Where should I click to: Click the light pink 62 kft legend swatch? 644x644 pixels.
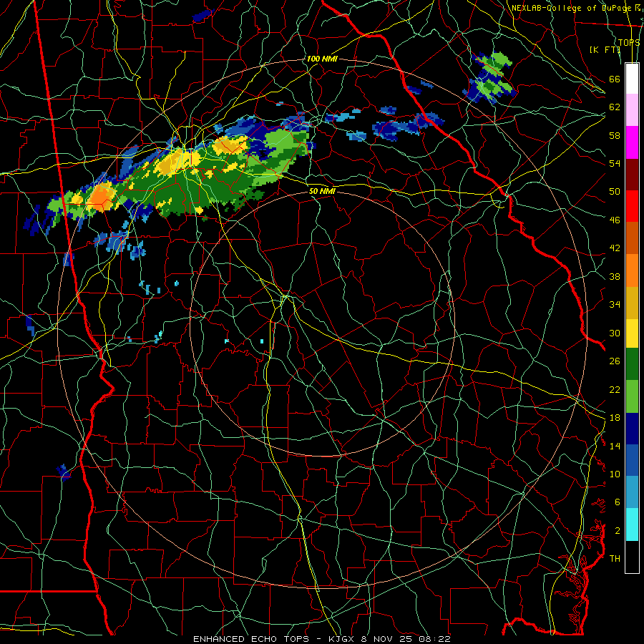632,109
